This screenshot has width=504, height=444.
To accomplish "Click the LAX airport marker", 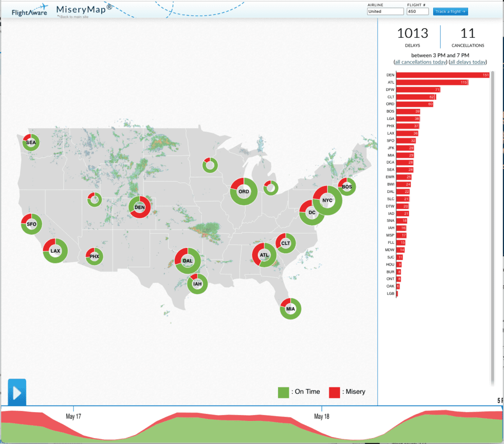I will (55, 251).
